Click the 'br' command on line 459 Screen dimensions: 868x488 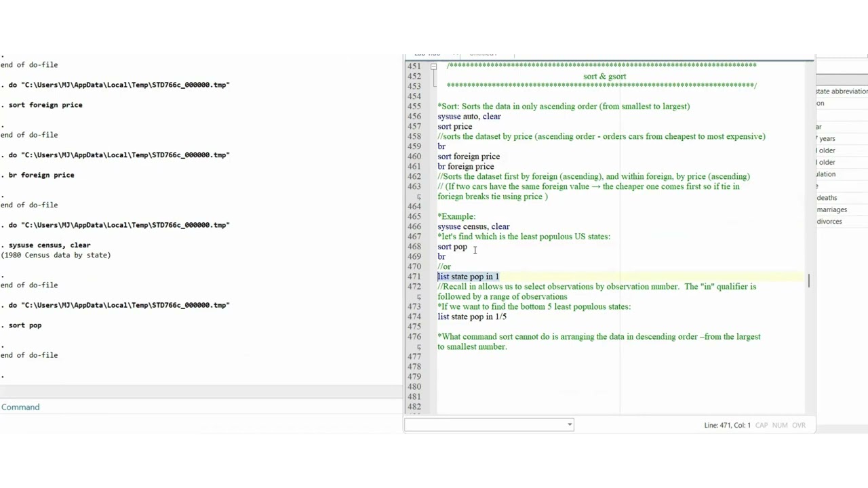tap(441, 146)
